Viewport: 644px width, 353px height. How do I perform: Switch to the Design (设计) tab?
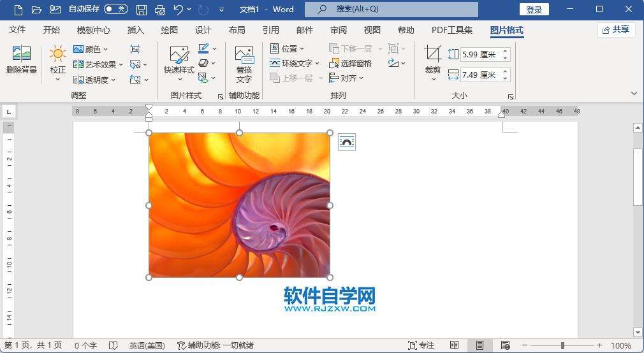[203, 30]
